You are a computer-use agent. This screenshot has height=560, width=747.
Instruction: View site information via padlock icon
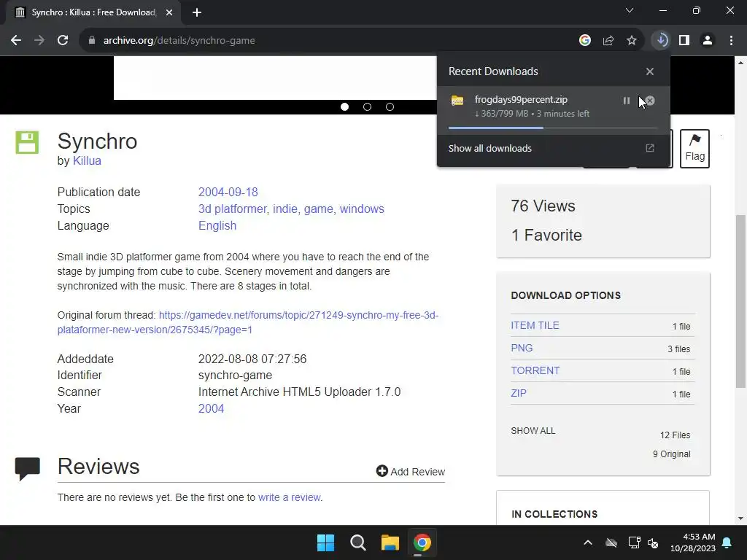[x=92, y=41]
